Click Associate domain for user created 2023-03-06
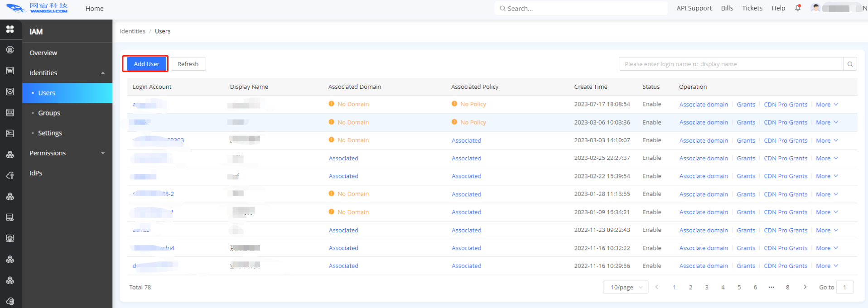This screenshot has width=868, height=308. pyautogui.click(x=703, y=122)
